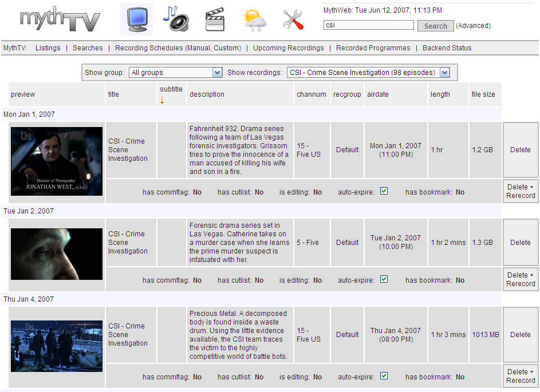Screen dimensions: 540x392
Task: Toggle auto-expire for Tue Jan 2 recording
Action: coord(384,279)
